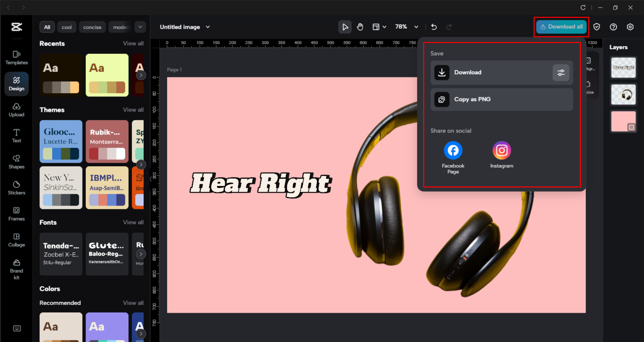This screenshot has width=644, height=342.
Task: Open download settings via the adjustment icon
Action: pyautogui.click(x=560, y=73)
